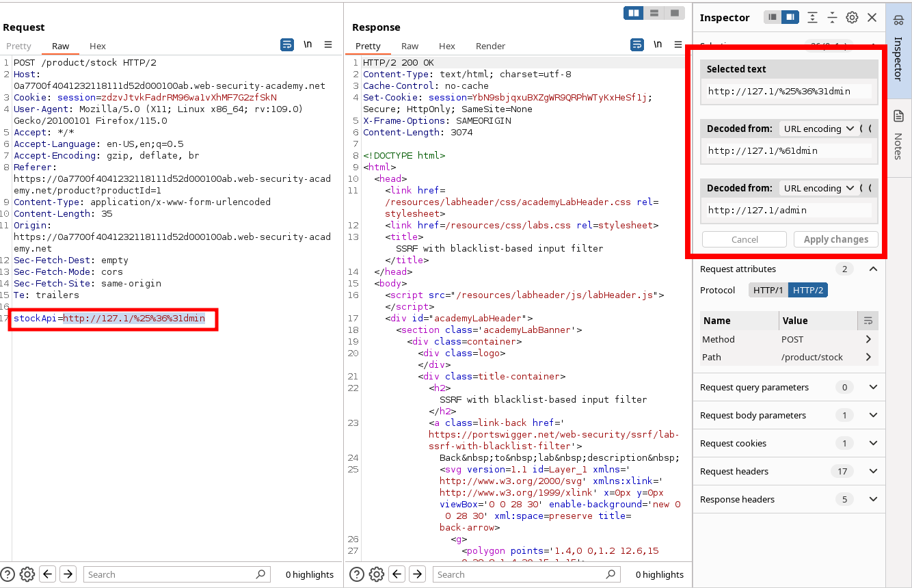Click the Response search magnifier icon
Image resolution: width=912 pixels, height=588 pixels.
[610, 574]
